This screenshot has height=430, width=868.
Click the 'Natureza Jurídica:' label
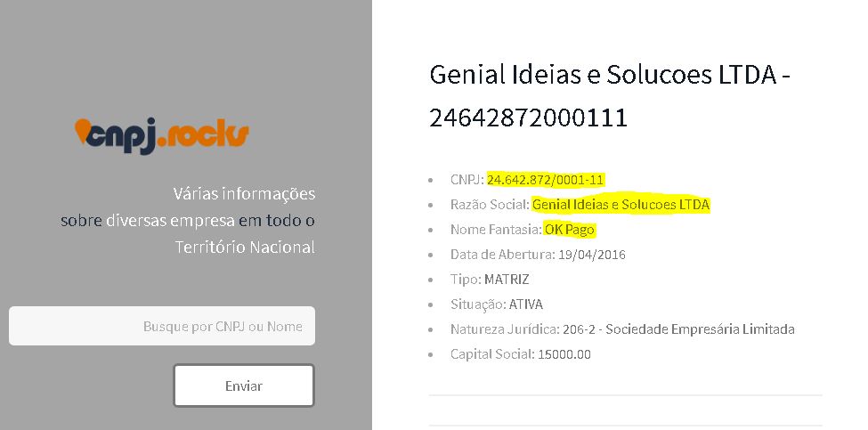click(x=505, y=329)
